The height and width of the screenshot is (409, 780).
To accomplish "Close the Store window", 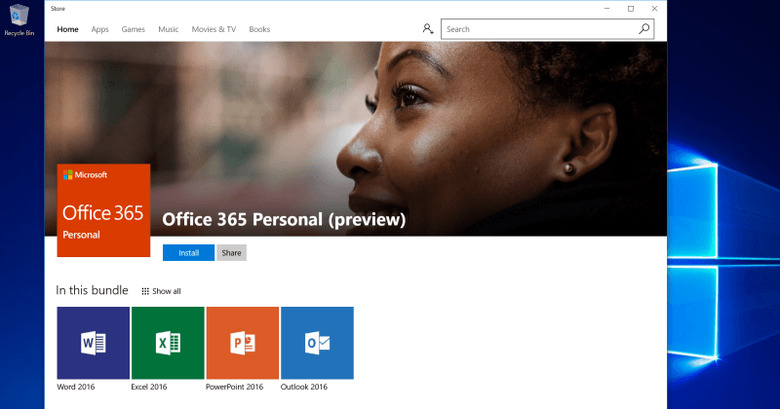I will (655, 8).
